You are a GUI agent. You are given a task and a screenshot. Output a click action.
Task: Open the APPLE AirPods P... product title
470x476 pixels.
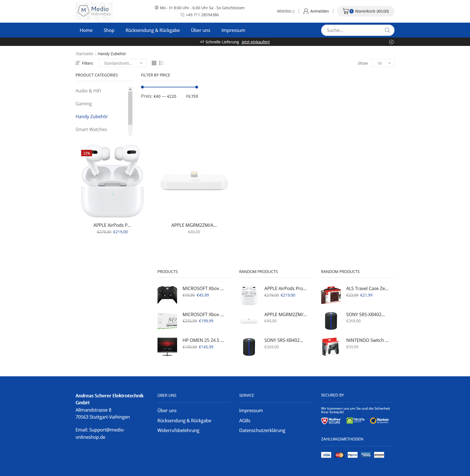[x=112, y=225]
